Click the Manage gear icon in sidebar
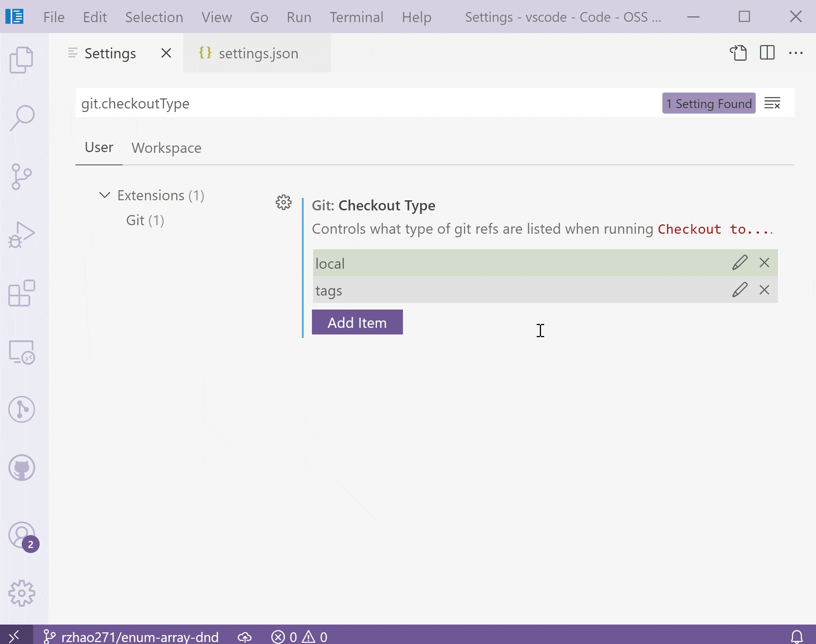 23,592
